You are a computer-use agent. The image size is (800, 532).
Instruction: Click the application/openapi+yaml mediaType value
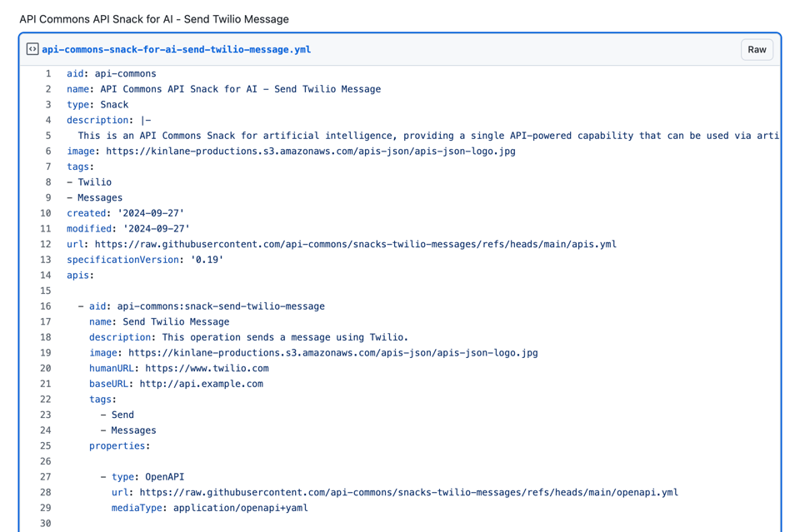240,508
